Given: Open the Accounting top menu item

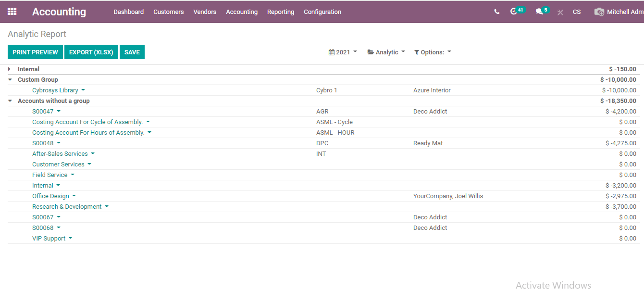Looking at the screenshot, I should click(x=242, y=12).
